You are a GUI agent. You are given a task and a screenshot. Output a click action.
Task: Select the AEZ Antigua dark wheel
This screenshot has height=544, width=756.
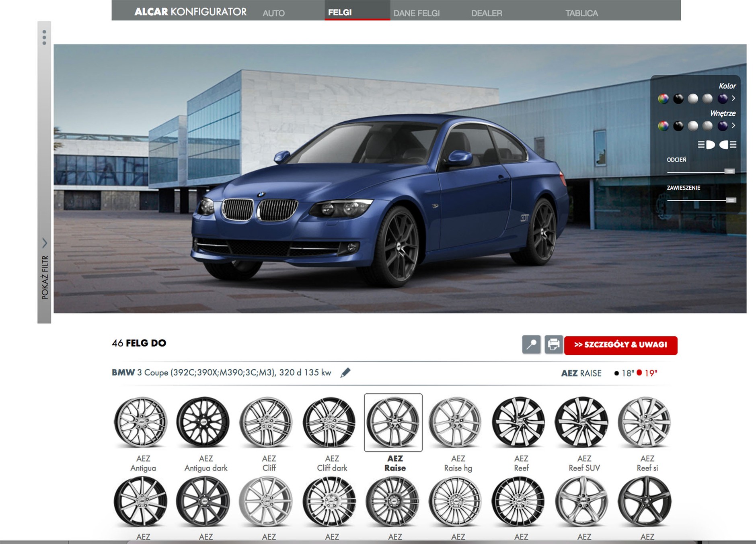(203, 422)
